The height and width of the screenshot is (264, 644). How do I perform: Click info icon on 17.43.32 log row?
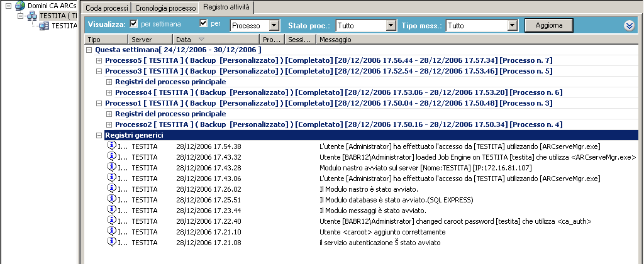click(x=112, y=157)
